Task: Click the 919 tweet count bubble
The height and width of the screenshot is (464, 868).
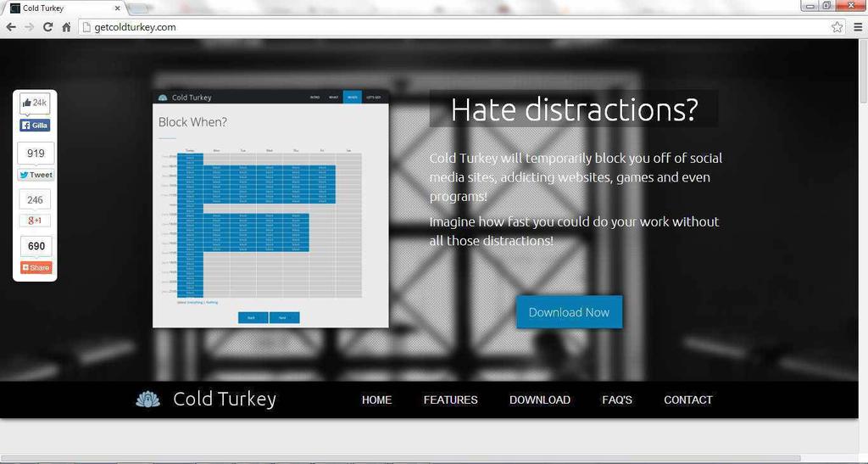Action: [x=36, y=154]
